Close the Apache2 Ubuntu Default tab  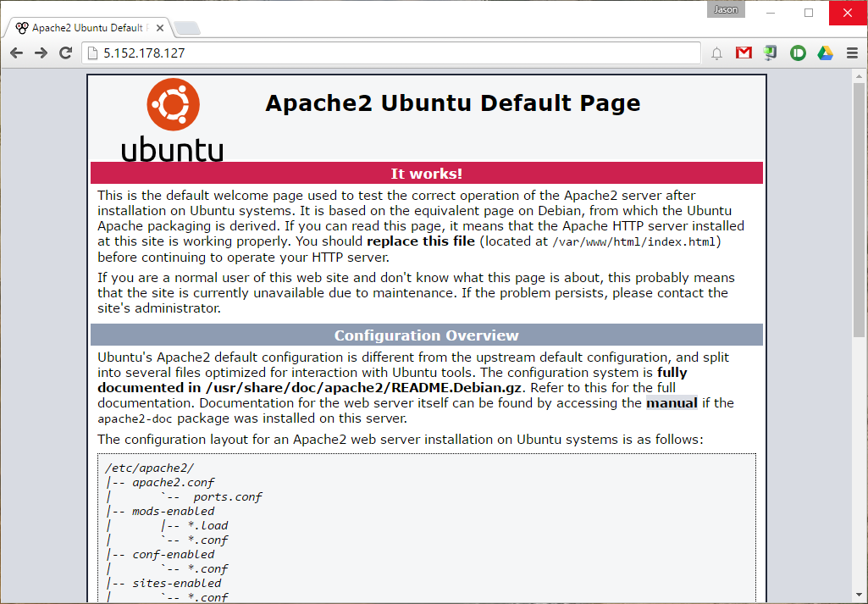point(159,27)
